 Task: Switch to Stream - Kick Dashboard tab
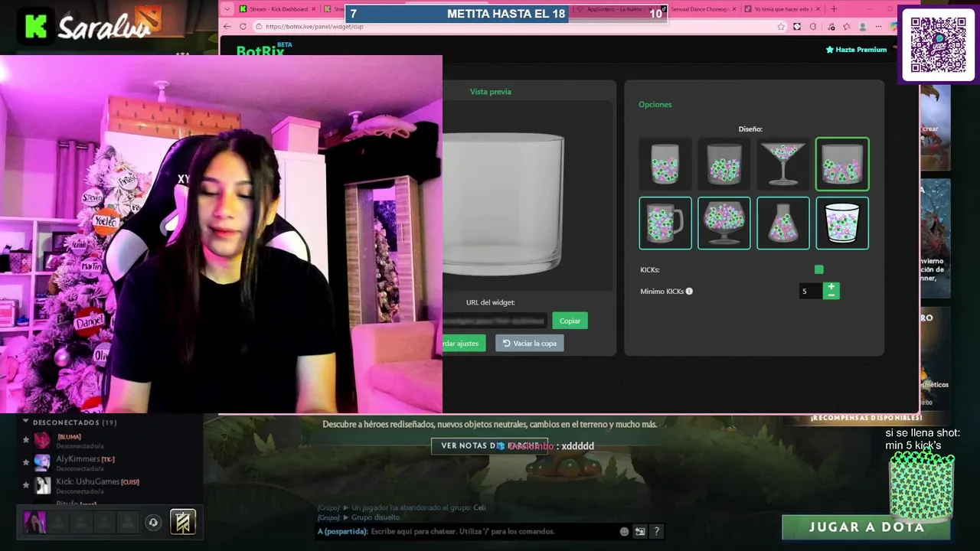276,9
